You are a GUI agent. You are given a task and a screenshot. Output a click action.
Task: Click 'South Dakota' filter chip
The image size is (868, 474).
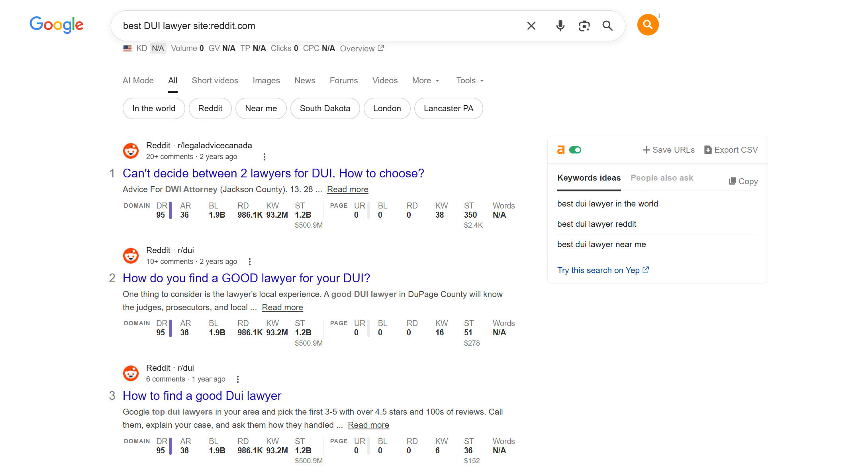(x=325, y=108)
